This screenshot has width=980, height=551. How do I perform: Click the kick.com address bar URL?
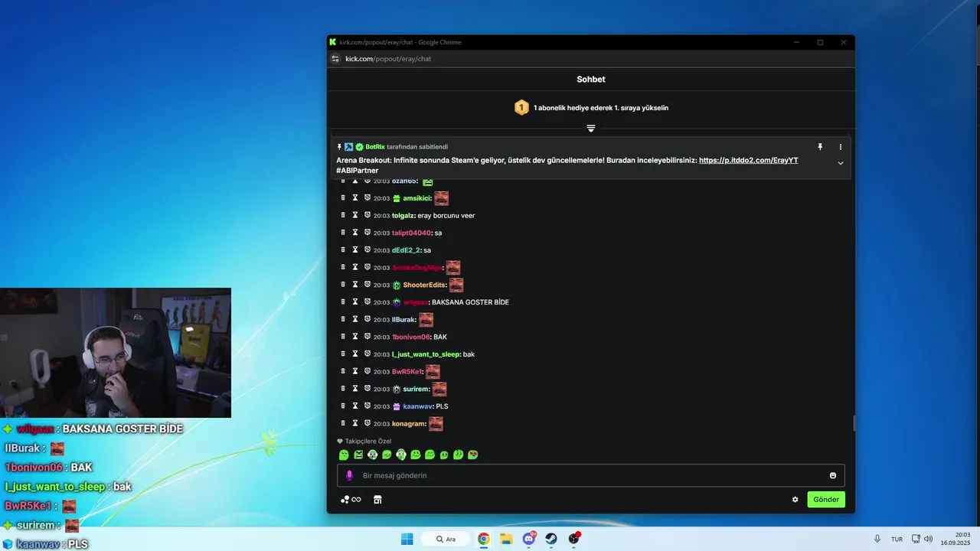coord(388,58)
